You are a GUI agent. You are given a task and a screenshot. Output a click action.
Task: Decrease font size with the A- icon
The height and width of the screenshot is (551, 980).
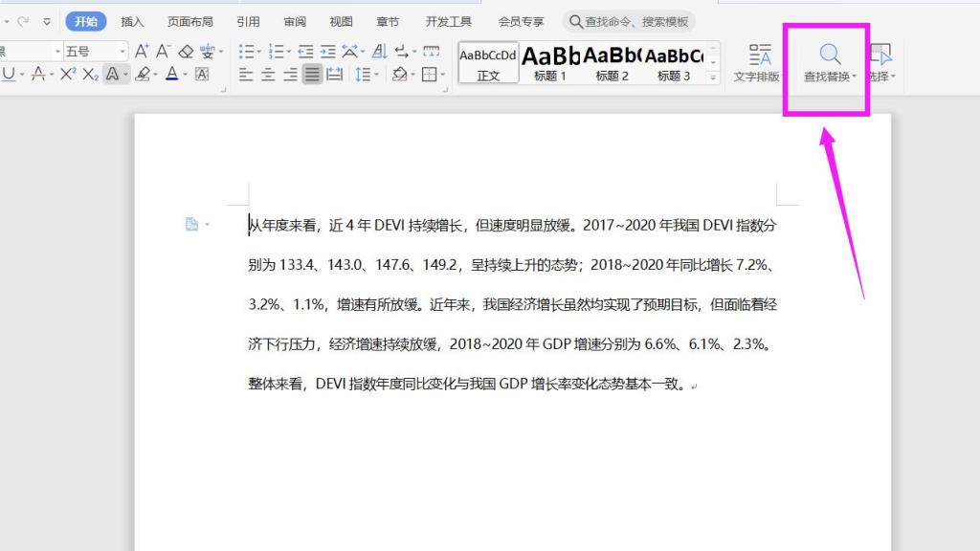[x=163, y=52]
